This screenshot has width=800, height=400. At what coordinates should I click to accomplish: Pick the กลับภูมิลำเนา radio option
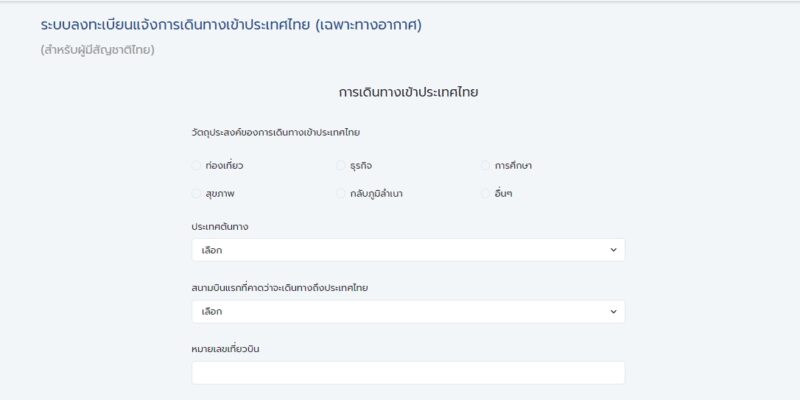[341, 193]
